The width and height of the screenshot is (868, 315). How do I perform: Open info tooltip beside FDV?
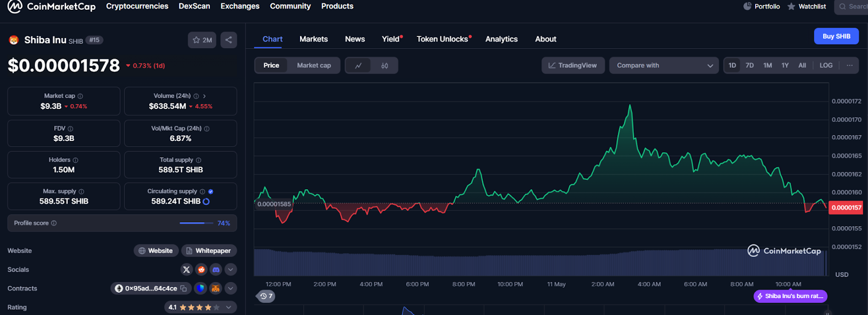pyautogui.click(x=71, y=128)
